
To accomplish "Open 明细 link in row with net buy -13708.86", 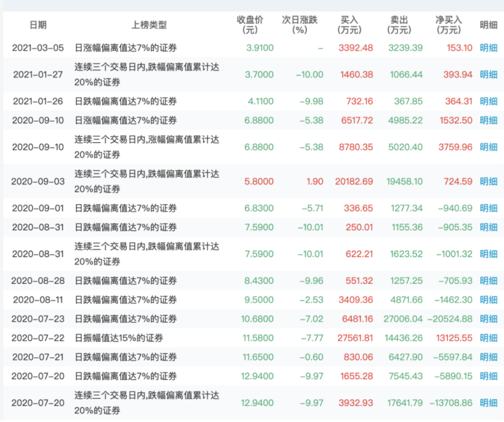I will point(489,403).
